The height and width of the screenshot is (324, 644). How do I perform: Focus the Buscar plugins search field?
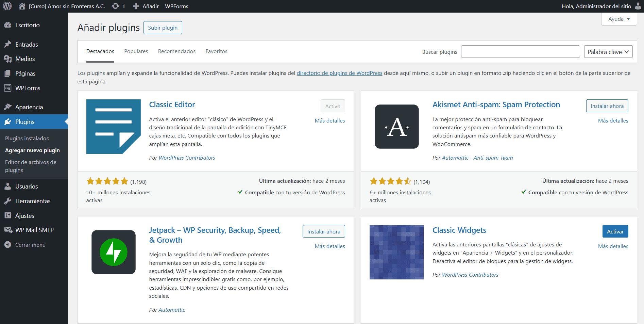[520, 52]
